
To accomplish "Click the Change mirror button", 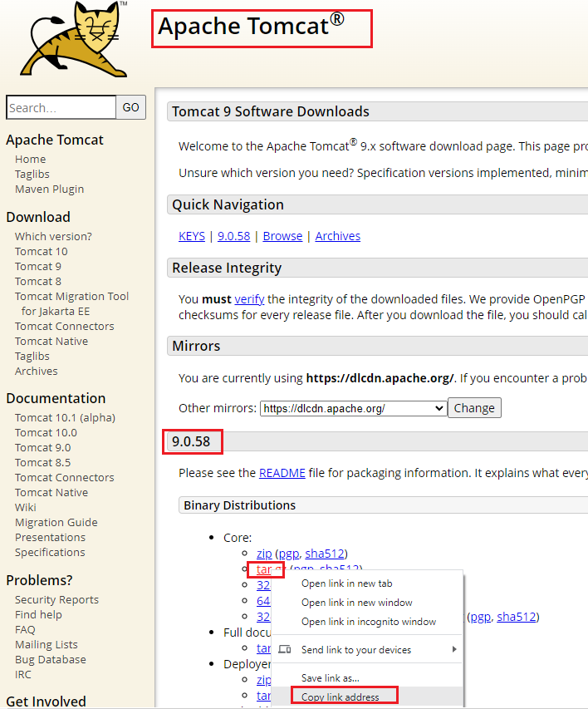I will [474, 408].
